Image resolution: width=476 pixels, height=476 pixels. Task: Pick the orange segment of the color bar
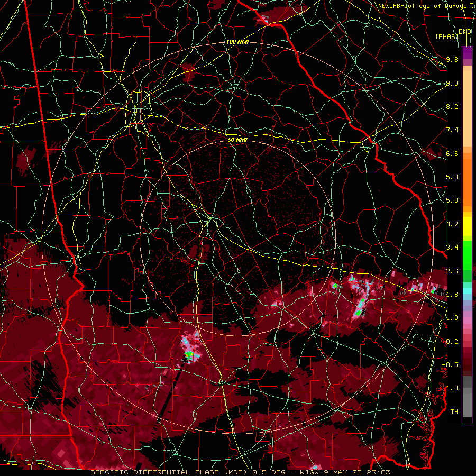click(467, 182)
